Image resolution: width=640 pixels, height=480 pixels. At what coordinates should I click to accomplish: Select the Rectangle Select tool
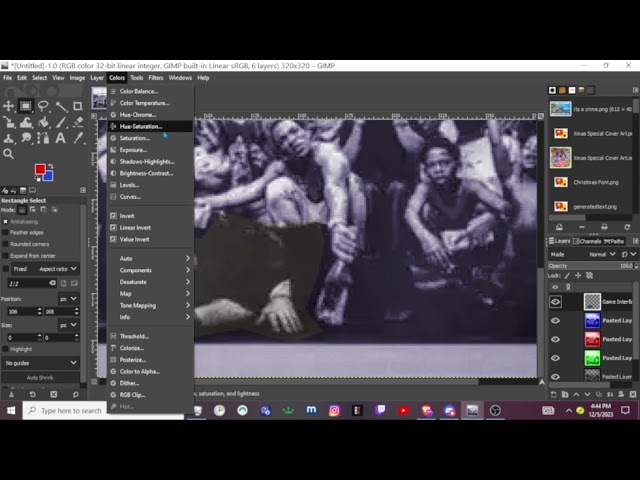click(x=26, y=106)
